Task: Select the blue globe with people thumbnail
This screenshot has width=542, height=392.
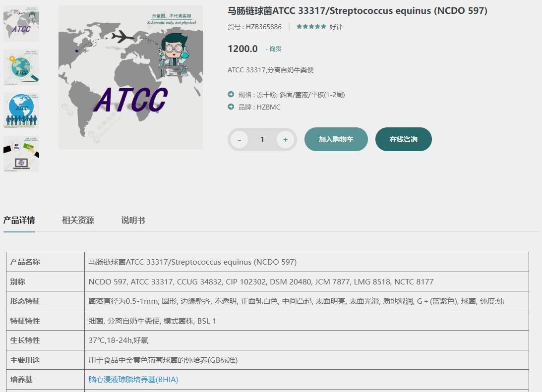Action: (21, 111)
